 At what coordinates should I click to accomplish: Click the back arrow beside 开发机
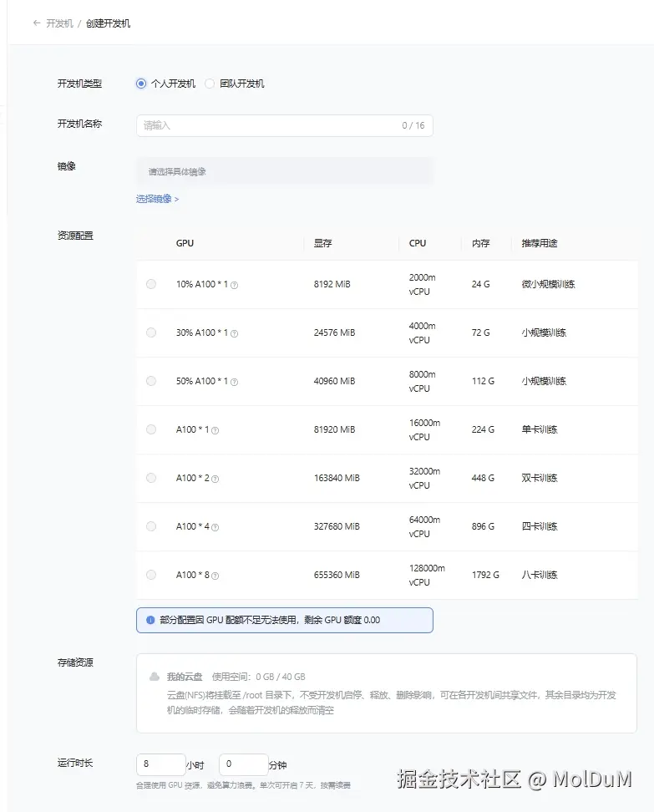36,23
